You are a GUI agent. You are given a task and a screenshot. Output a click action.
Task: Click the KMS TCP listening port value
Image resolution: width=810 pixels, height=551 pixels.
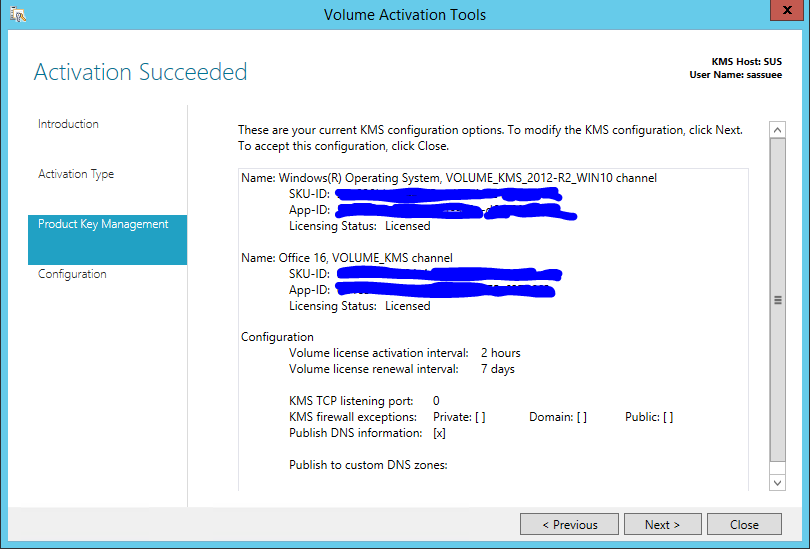point(436,401)
